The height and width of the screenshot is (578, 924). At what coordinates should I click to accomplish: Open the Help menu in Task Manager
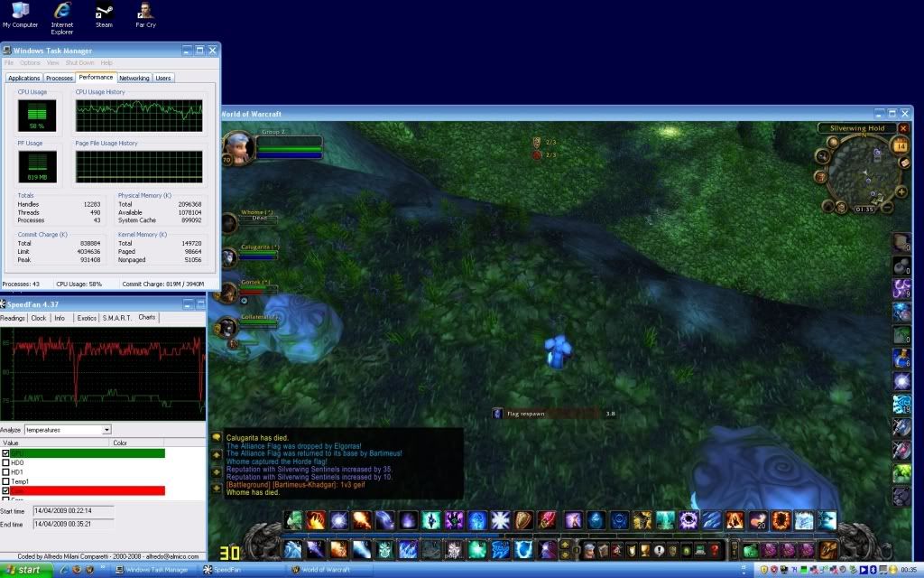[x=106, y=62]
